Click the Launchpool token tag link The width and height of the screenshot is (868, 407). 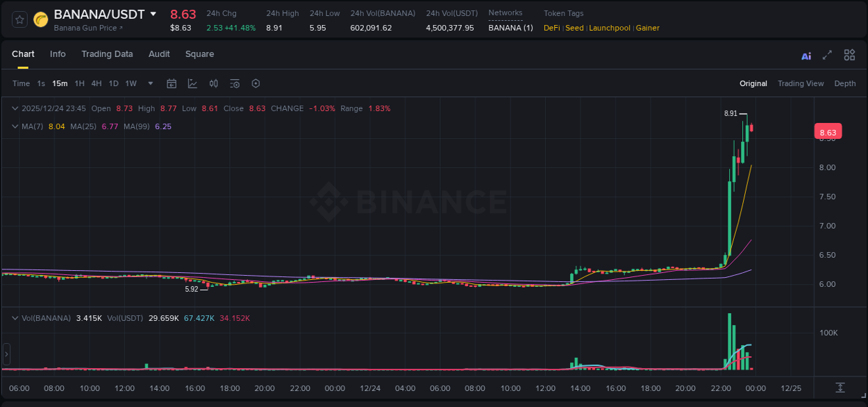click(x=610, y=28)
